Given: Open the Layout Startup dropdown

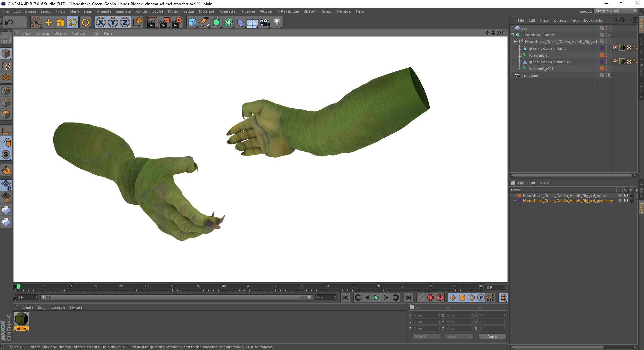Looking at the screenshot, I should tap(616, 11).
